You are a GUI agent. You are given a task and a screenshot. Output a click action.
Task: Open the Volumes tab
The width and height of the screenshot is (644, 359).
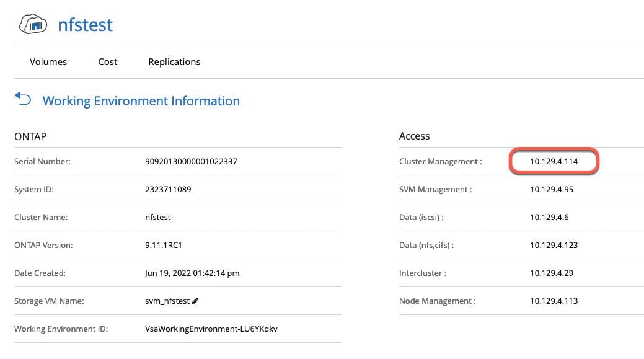tap(48, 62)
